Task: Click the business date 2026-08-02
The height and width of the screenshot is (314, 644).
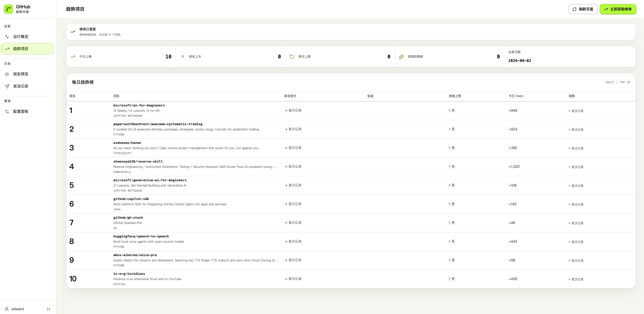Action: pos(520,61)
